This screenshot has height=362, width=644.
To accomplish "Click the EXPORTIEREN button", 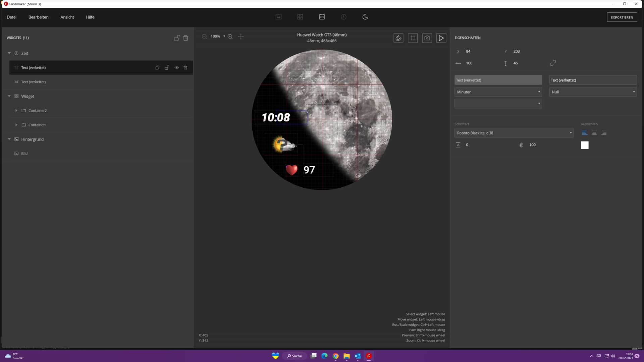I will point(622,17).
